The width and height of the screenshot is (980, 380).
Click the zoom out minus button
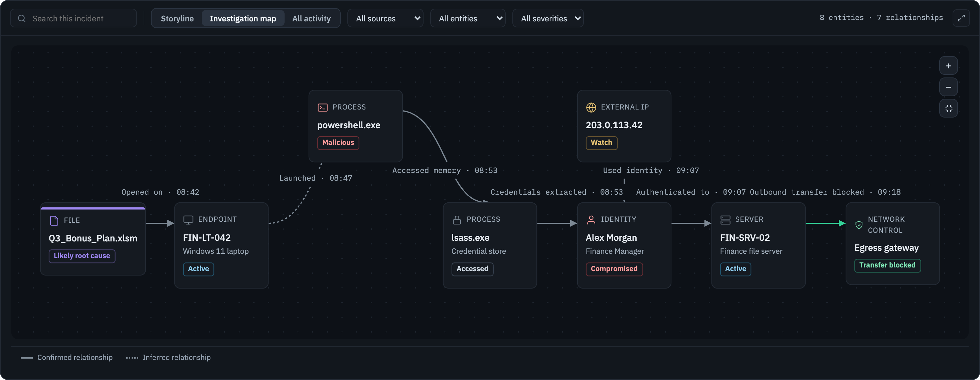(x=948, y=87)
